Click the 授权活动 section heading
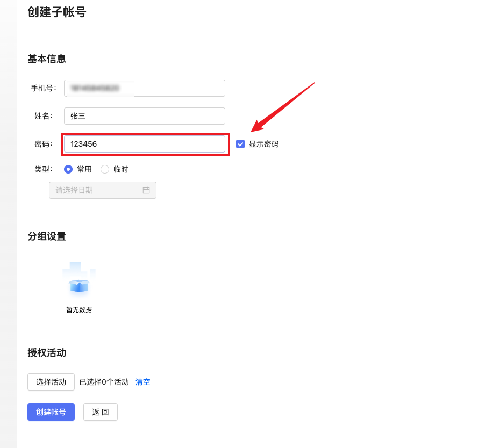This screenshot has height=448, width=500. click(47, 353)
